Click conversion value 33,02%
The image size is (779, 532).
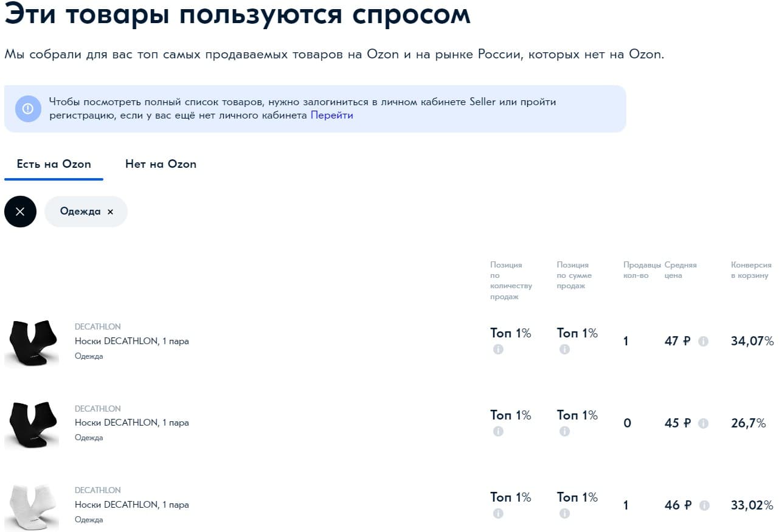(752, 505)
